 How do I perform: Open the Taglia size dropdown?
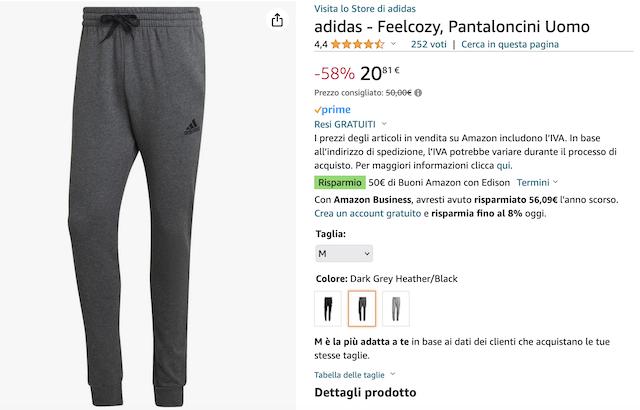(343, 254)
